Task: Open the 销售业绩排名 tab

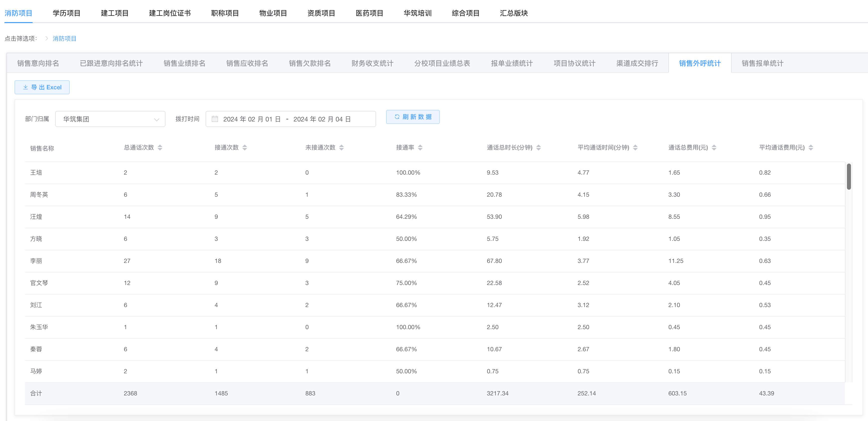Action: coord(184,63)
